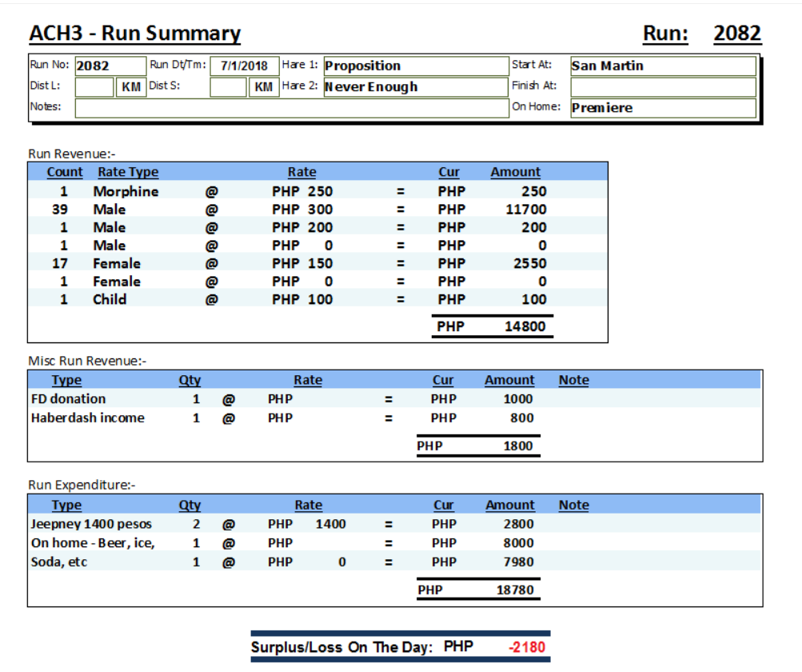Click the empty Finish At field

[x=663, y=86]
